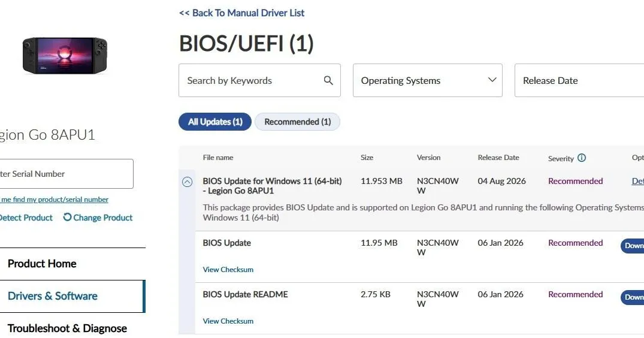Click the Legion Go 8APU1 product title

tap(47, 135)
